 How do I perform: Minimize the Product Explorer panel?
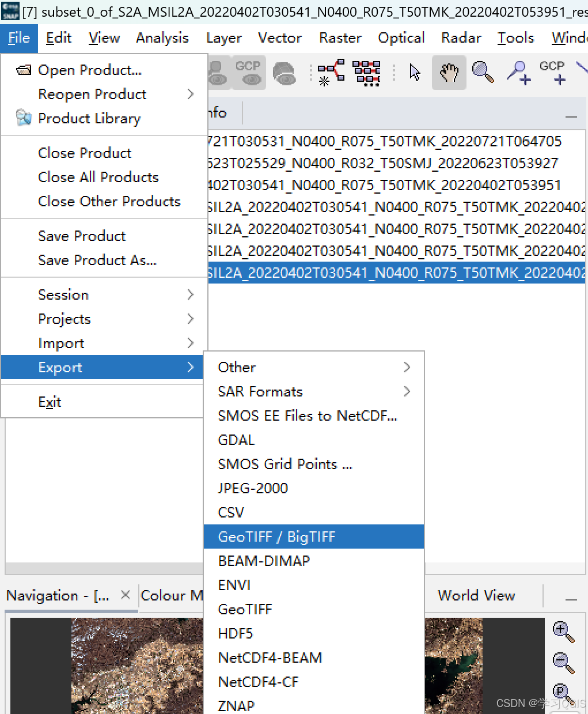(571, 116)
